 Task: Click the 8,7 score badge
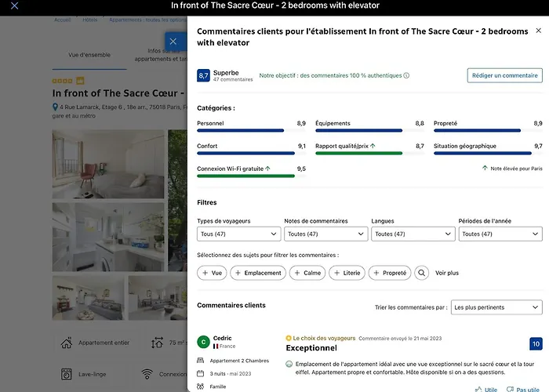point(203,75)
